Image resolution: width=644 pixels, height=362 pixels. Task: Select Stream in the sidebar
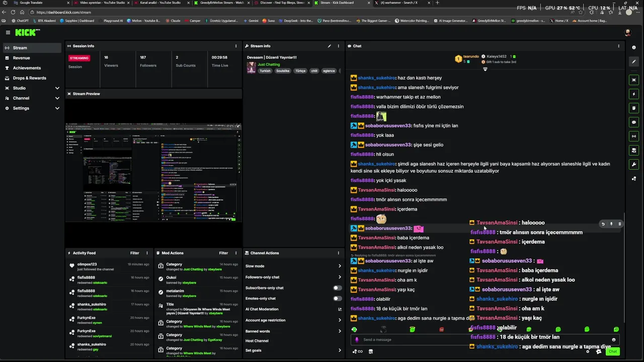[x=32, y=48]
